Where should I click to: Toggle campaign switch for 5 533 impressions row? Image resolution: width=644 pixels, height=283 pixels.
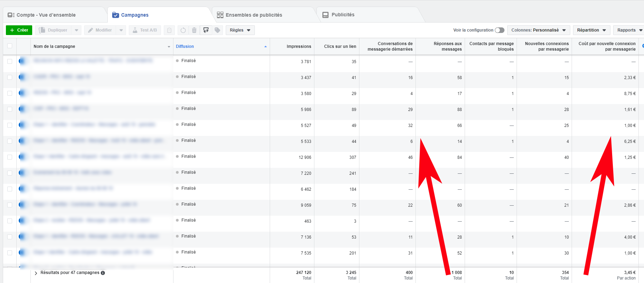[x=23, y=141]
